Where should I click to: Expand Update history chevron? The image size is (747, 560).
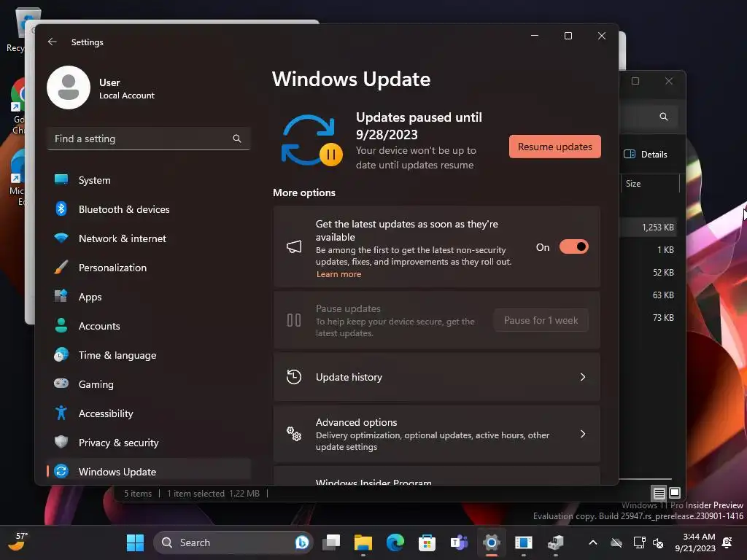pos(583,377)
